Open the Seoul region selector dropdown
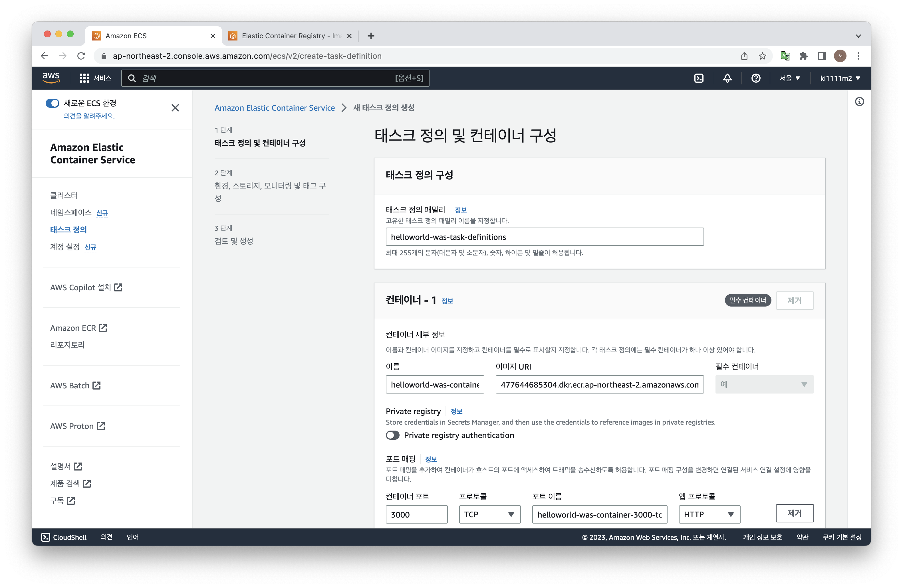The image size is (903, 588). [790, 78]
